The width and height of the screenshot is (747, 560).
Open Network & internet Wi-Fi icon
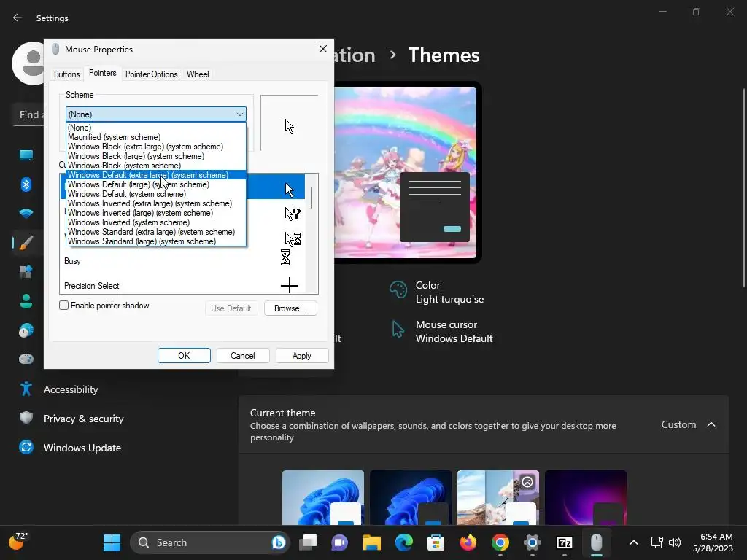pos(26,214)
